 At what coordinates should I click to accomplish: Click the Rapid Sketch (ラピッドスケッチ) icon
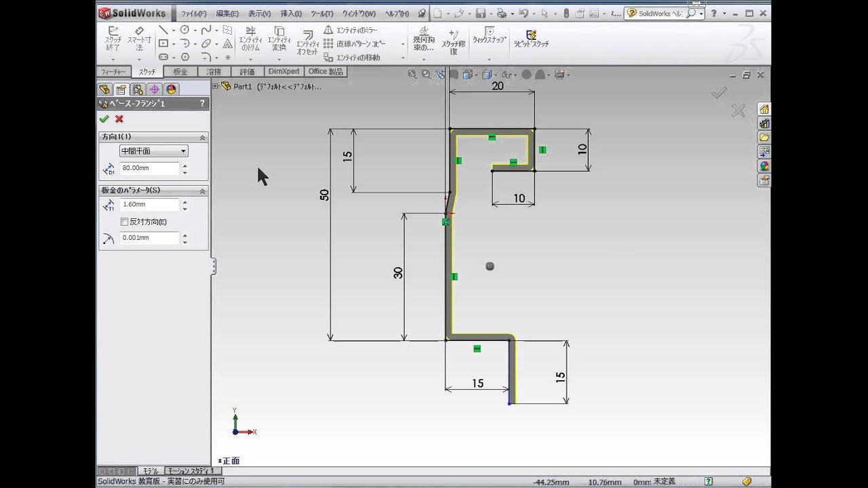(x=531, y=38)
